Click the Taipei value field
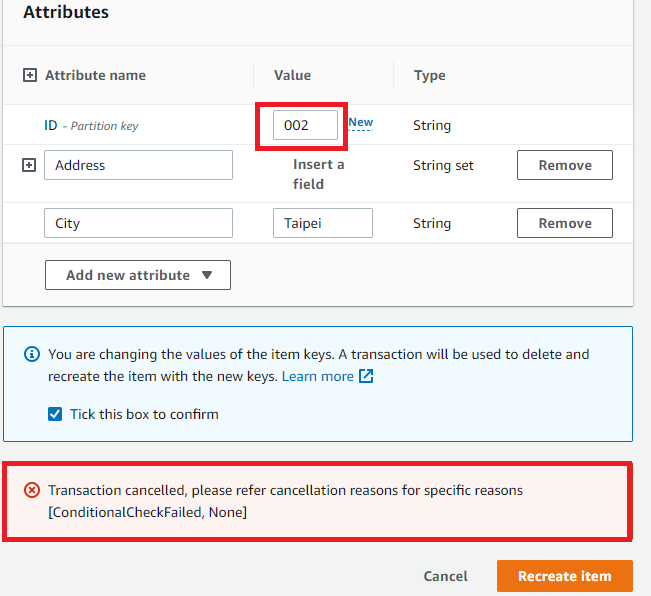The image size is (651, 596). [x=322, y=223]
